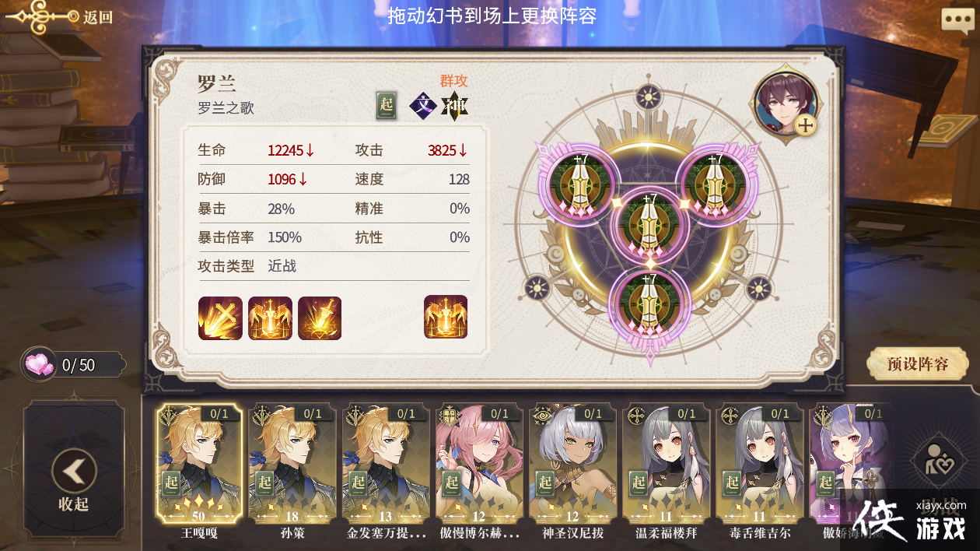980x551 pixels.
Task: Click the rightmost winged sword skill icon
Action: (x=446, y=317)
